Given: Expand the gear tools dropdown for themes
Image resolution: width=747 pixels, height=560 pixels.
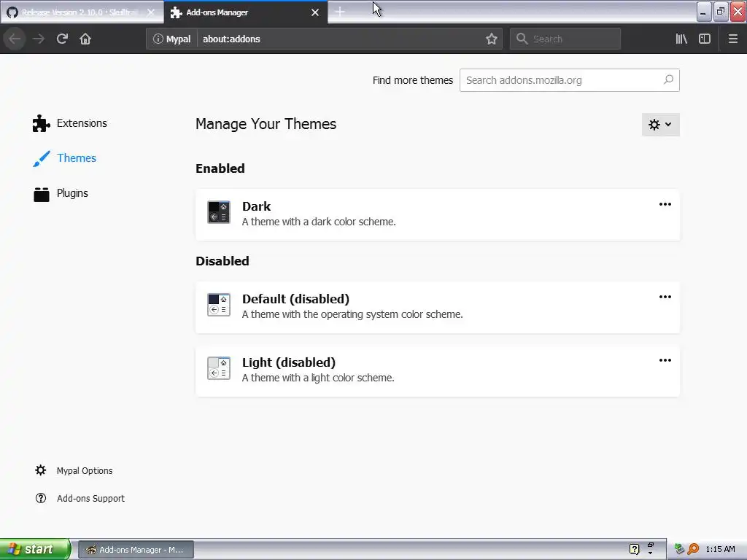Looking at the screenshot, I should 660,125.
